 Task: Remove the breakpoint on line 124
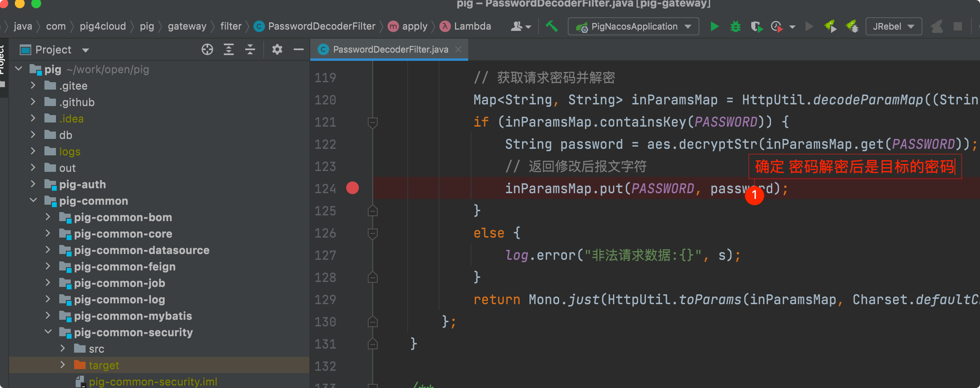(353, 188)
